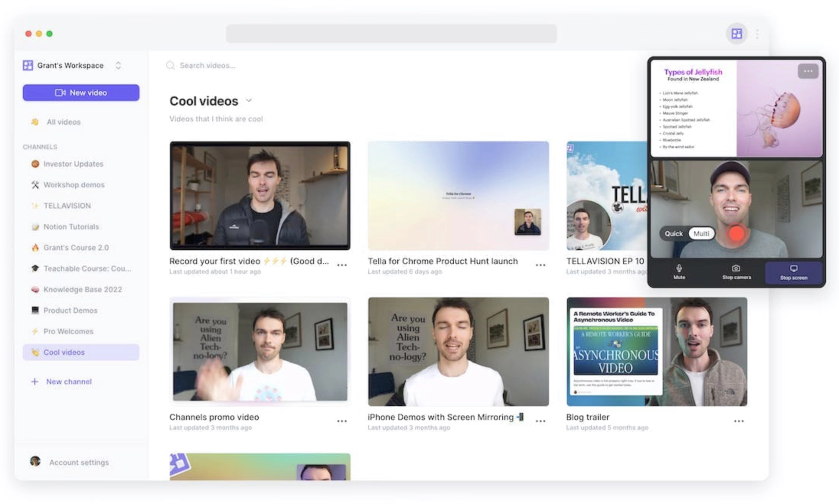Open Account settings
839x504 pixels.
point(79,462)
